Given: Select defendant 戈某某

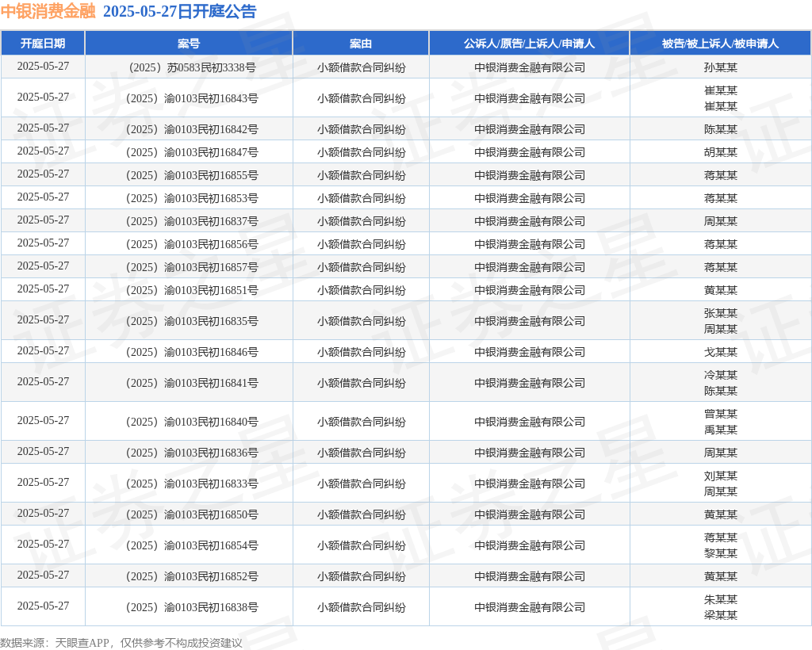Looking at the screenshot, I should pyautogui.click(x=720, y=352).
